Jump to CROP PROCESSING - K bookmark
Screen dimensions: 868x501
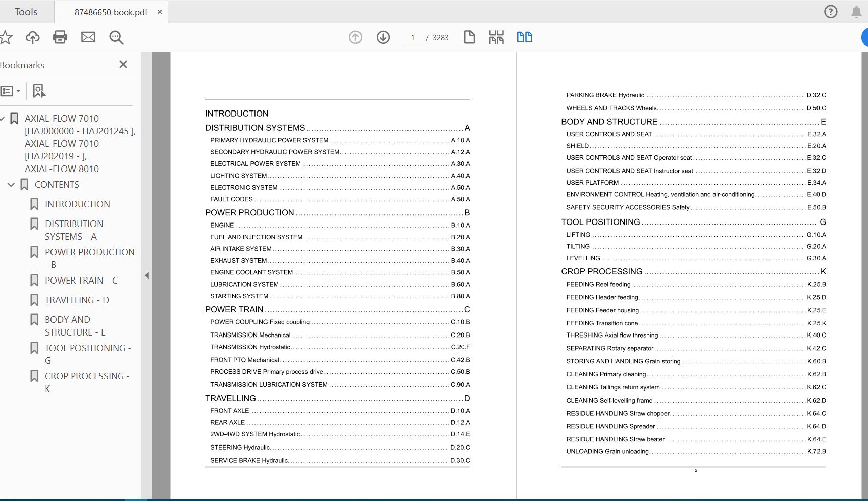tap(87, 382)
